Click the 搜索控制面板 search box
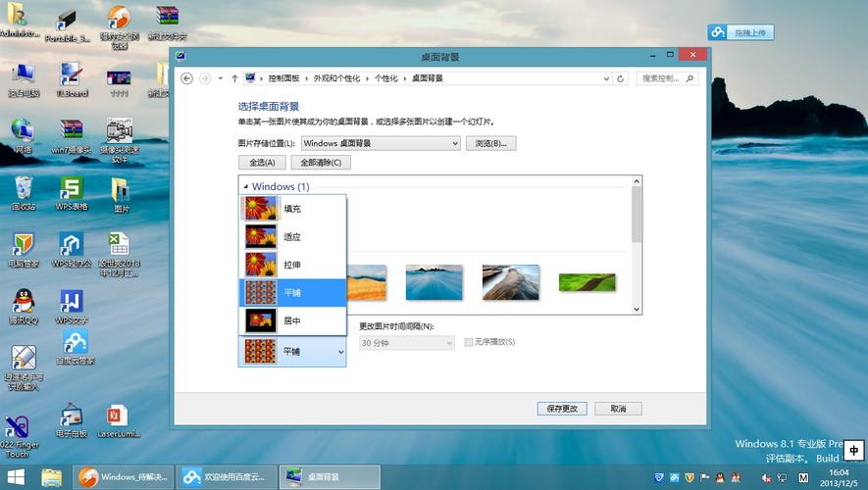Screen dimensions: 868x490 point(667,78)
